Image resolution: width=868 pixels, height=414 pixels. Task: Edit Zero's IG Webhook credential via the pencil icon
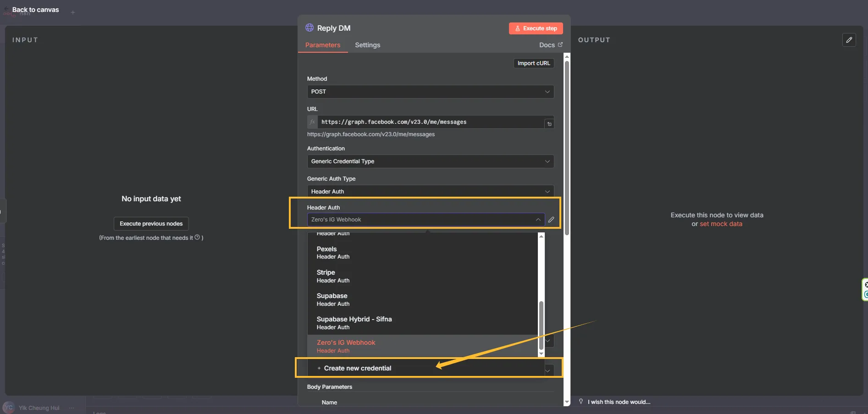(552, 220)
